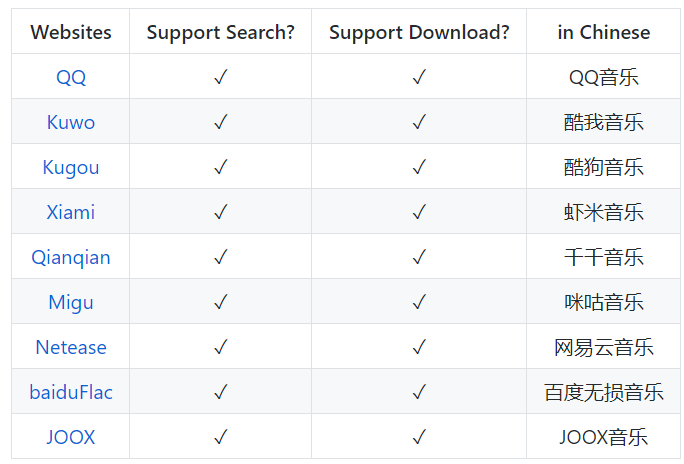Open the Qianqian website link
Viewport: 684px width, 464px height.
71,257
